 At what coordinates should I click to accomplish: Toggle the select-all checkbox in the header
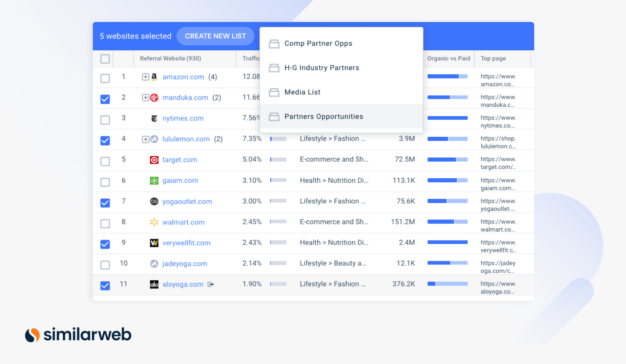[x=105, y=59]
